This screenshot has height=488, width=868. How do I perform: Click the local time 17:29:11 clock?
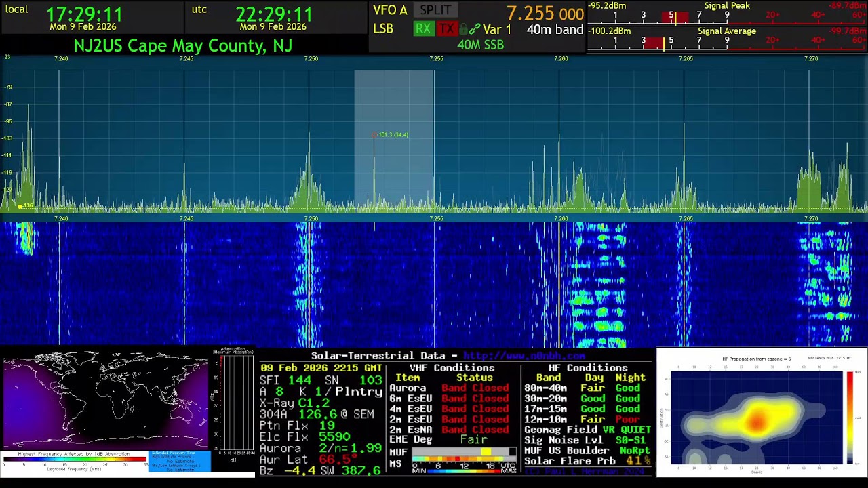click(x=84, y=14)
